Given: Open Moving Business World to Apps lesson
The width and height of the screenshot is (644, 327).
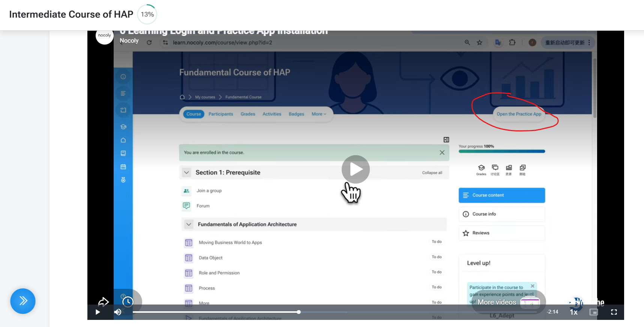Looking at the screenshot, I should (x=230, y=243).
